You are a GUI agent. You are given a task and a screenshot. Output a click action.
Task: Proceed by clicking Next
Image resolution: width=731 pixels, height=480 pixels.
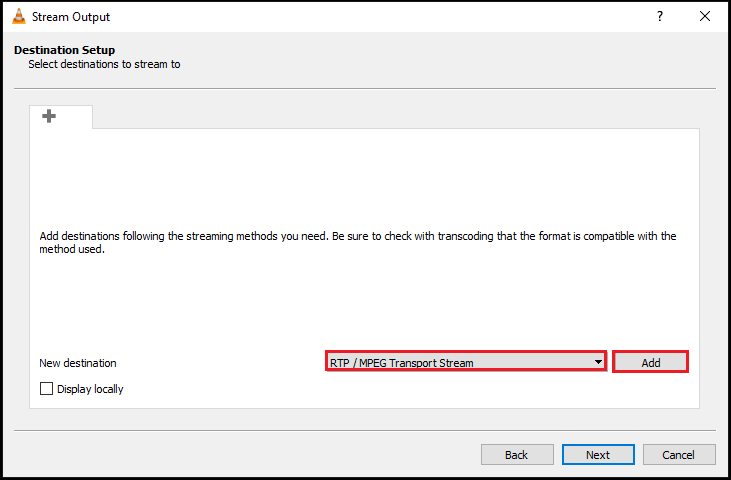pyautogui.click(x=598, y=455)
